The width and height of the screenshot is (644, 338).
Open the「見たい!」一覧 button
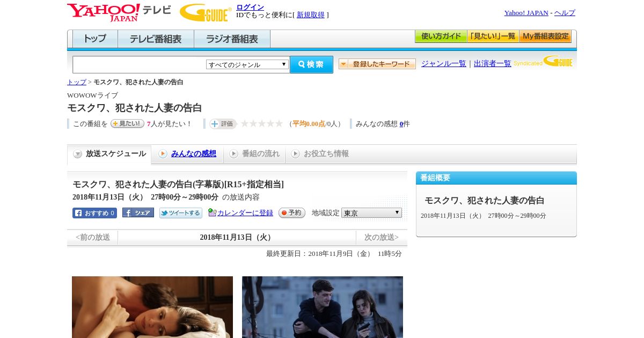point(493,36)
